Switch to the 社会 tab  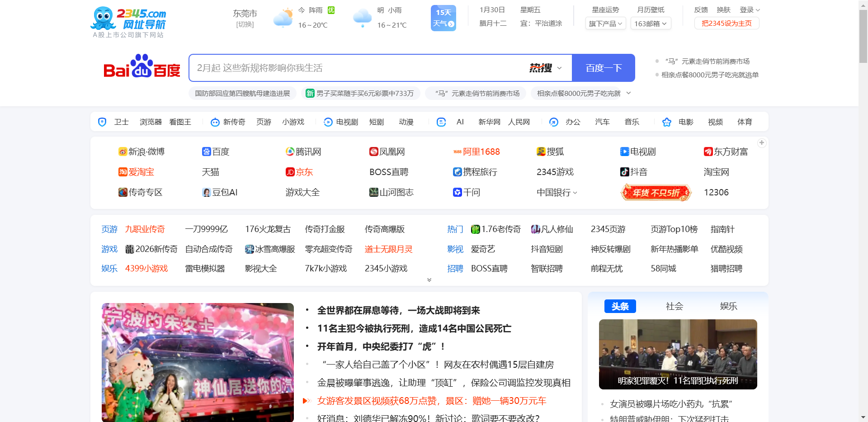(x=674, y=306)
